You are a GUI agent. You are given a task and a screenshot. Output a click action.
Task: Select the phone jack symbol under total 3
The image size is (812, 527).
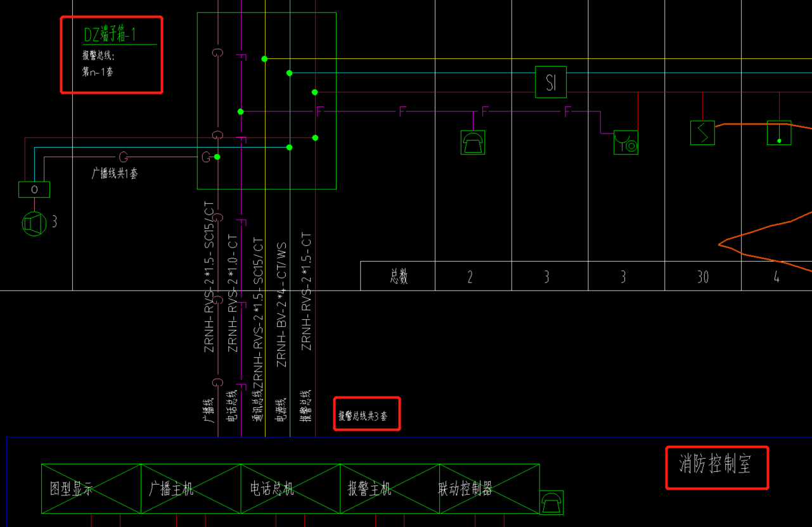tap(626, 143)
